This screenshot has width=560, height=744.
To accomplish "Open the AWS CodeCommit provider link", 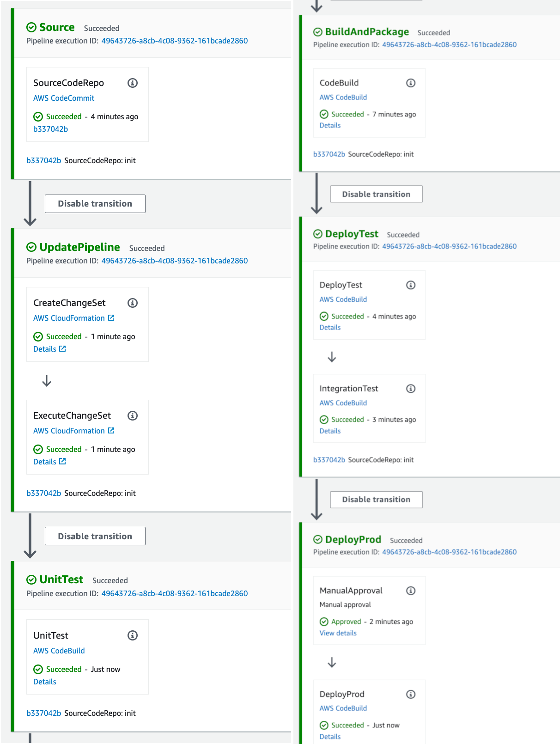I will click(64, 98).
